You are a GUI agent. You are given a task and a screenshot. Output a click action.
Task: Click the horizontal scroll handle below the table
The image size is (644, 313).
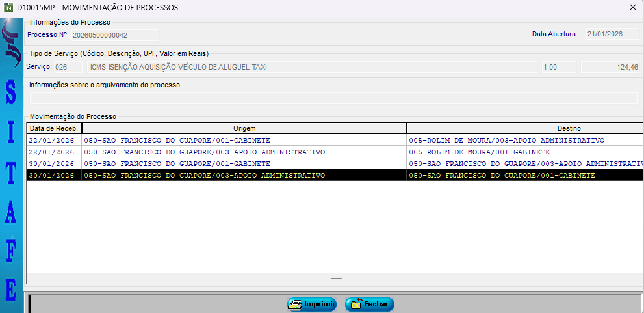(335, 279)
